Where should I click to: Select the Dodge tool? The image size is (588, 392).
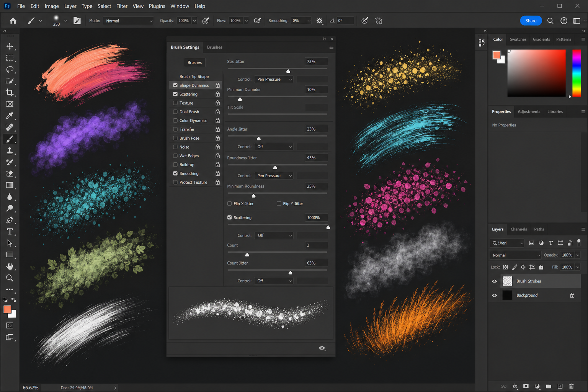coord(10,208)
